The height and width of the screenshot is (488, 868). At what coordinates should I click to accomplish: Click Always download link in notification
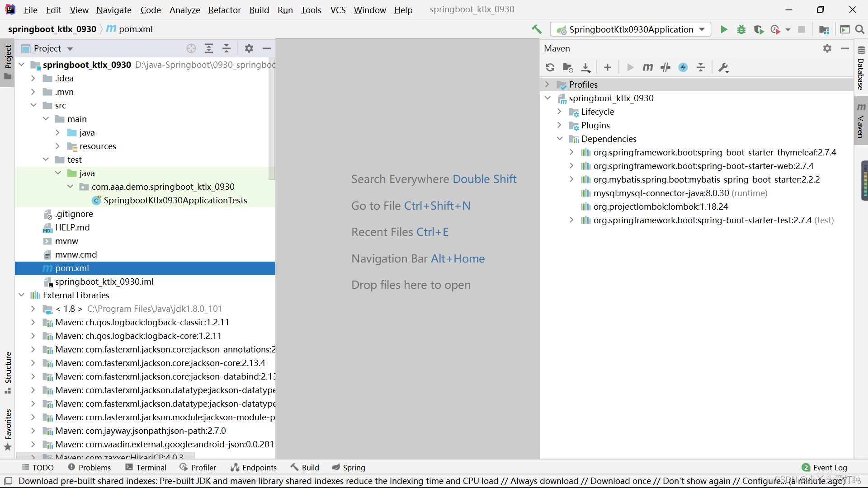(544, 481)
